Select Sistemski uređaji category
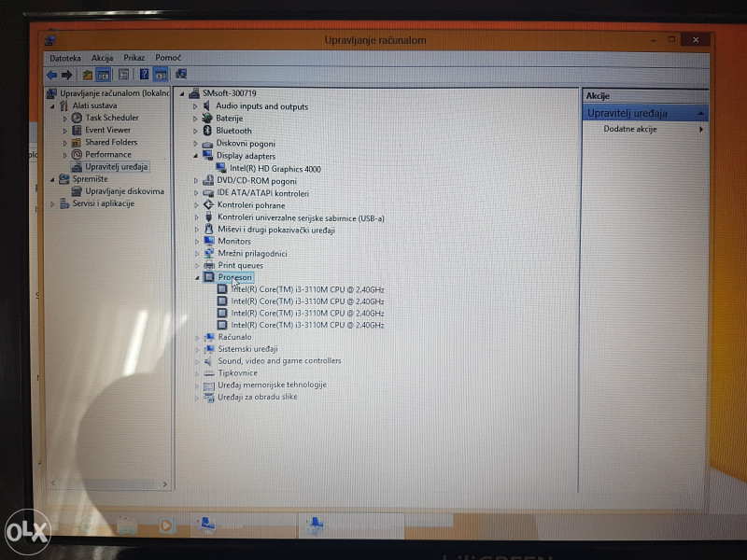 point(247,348)
